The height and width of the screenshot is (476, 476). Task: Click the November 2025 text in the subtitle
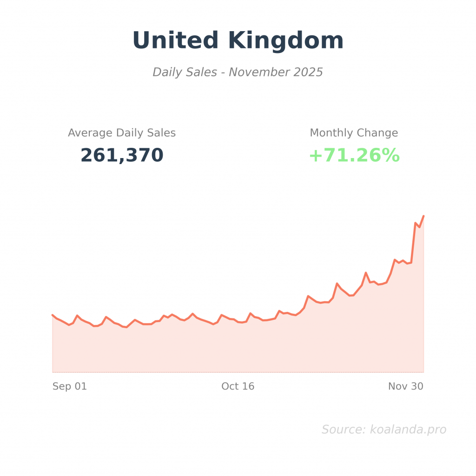tap(276, 73)
